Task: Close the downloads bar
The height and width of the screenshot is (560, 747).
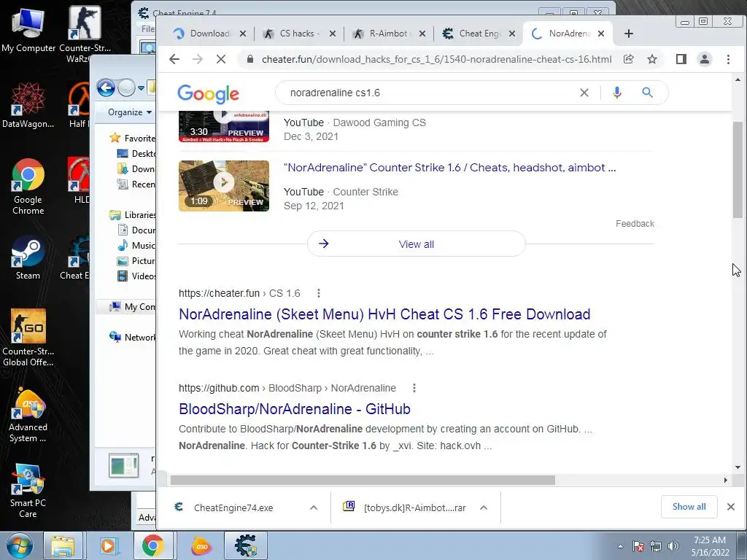Action: 731,507
